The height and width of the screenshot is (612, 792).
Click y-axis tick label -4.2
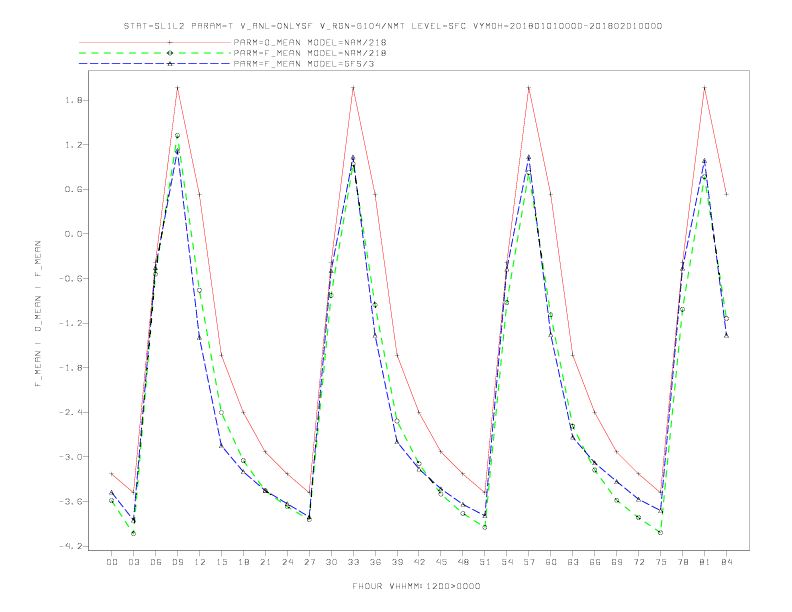[71, 546]
